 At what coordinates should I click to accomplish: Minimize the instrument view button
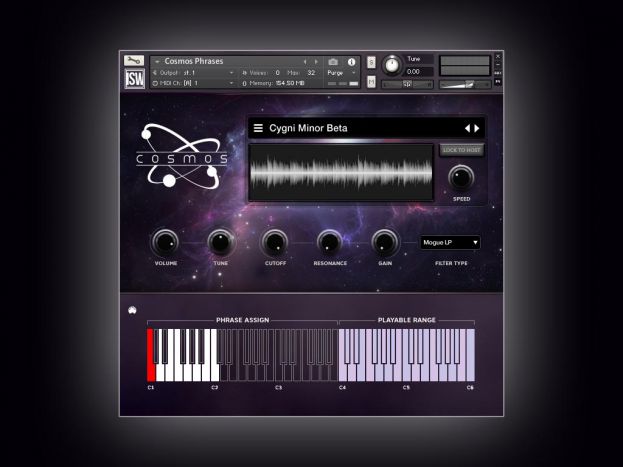pos(498,64)
